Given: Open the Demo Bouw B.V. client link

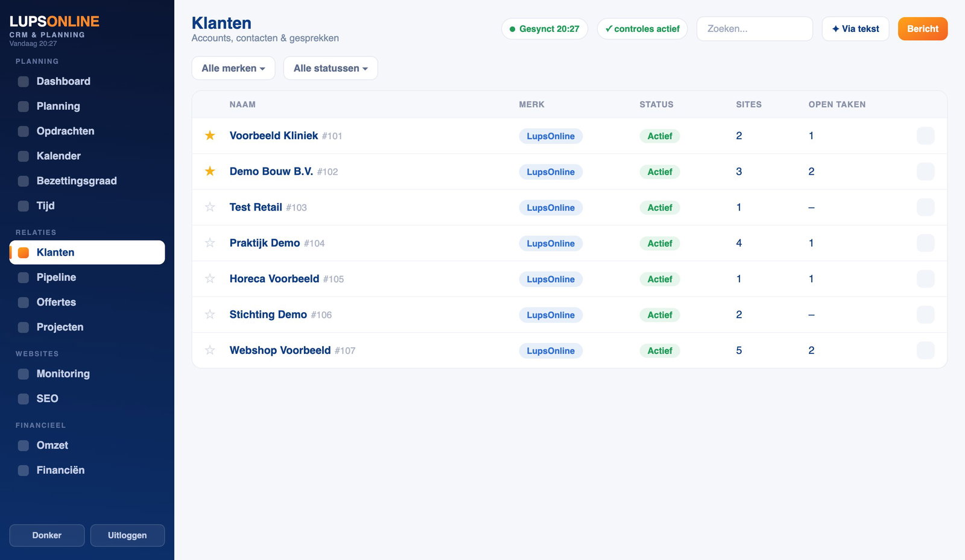Looking at the screenshot, I should click(271, 171).
